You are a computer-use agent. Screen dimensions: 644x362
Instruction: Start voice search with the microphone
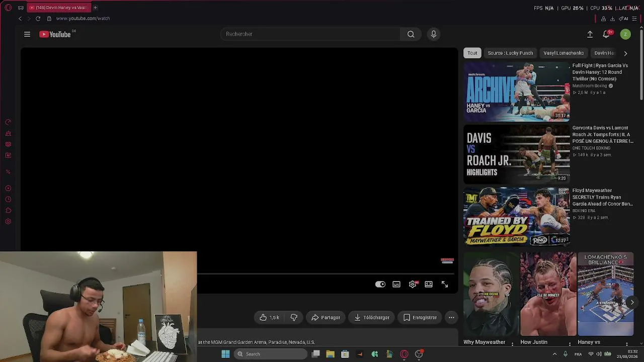pos(434,34)
